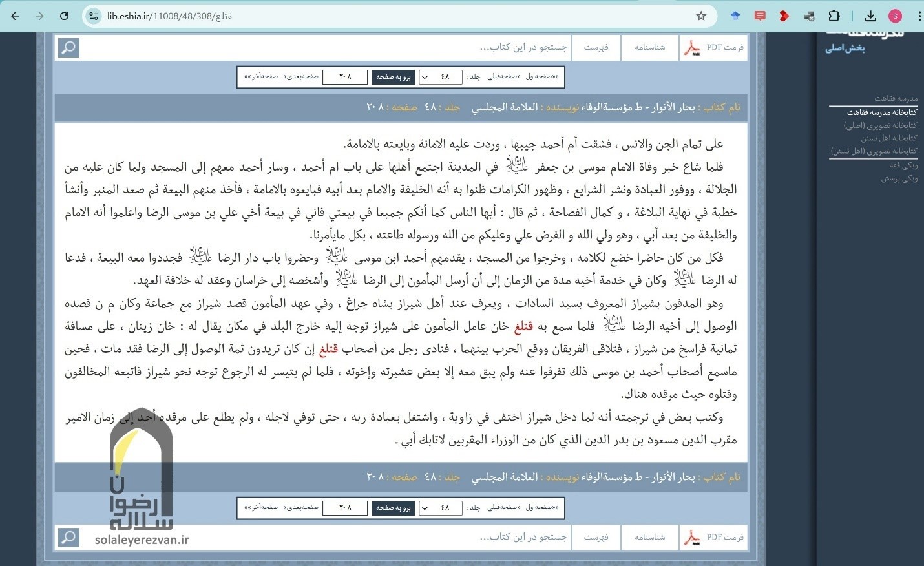Reload the page
924x566 pixels.
click(x=64, y=16)
